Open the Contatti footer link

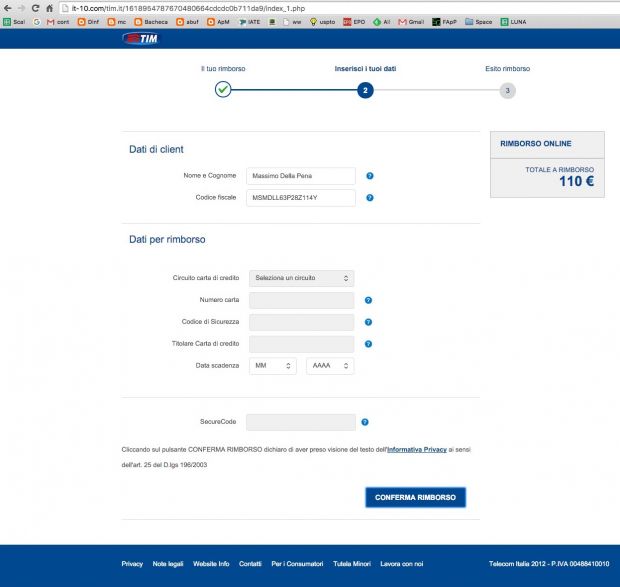coord(250,564)
